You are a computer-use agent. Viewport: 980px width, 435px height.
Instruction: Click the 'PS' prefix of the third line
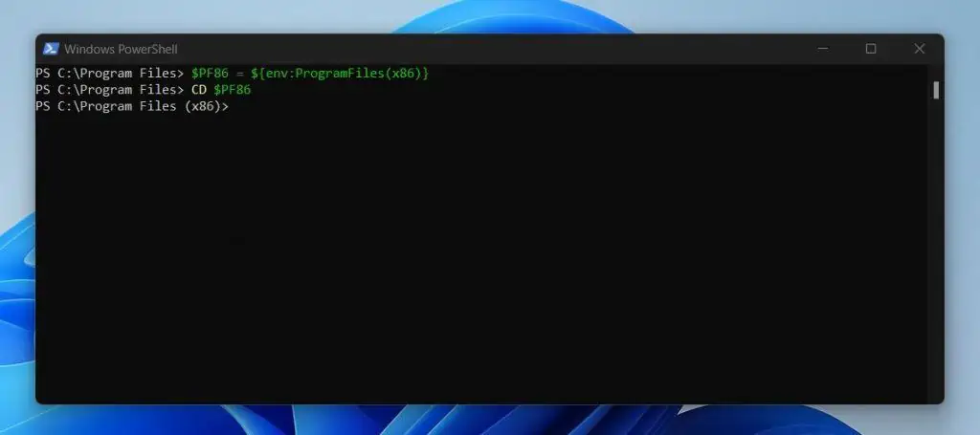pyautogui.click(x=43, y=107)
